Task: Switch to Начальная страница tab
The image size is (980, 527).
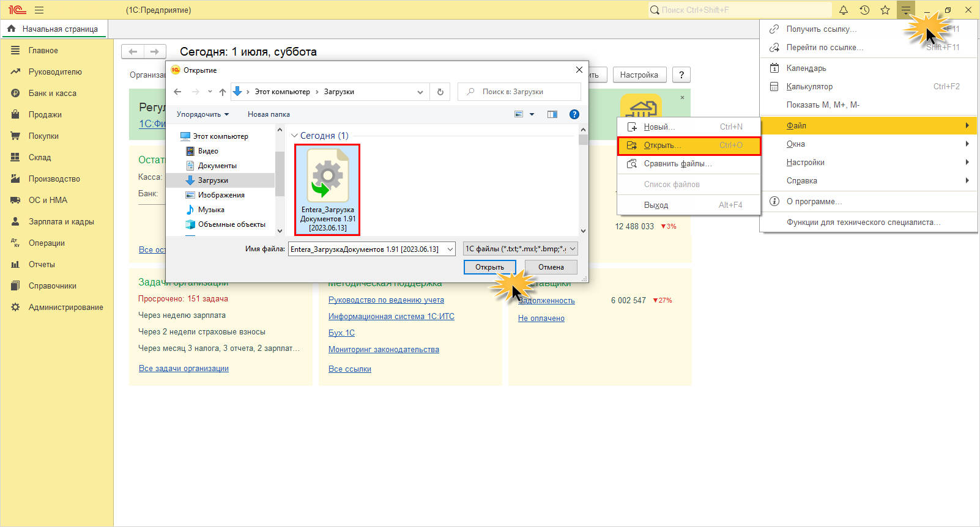Action: [x=54, y=29]
